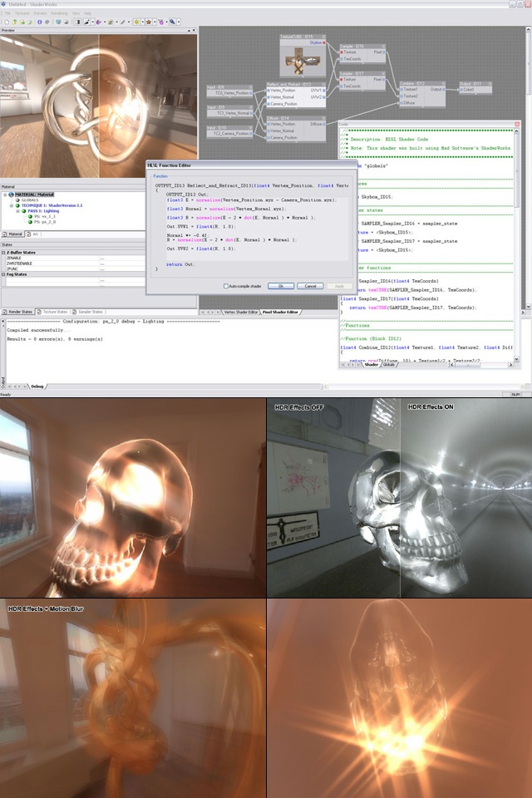
Task: Open dropdown arrow beside pencil icon
Action: point(129,22)
